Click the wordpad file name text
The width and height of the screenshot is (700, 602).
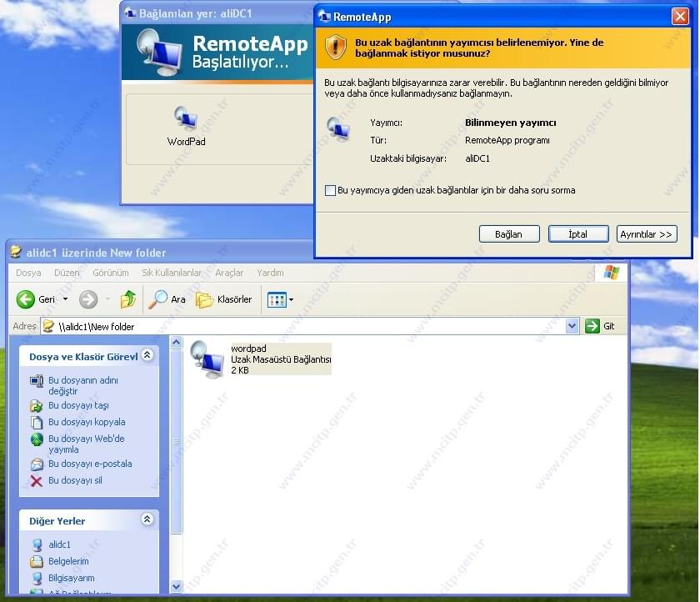(248, 349)
